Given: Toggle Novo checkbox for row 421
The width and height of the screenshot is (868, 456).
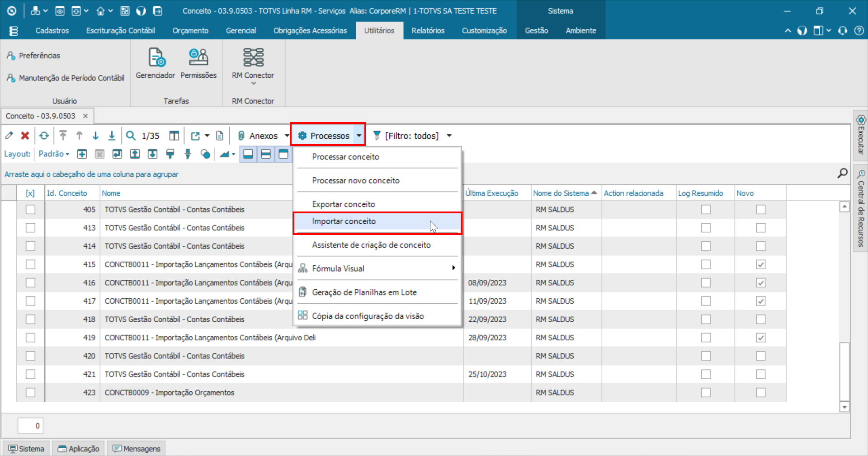Looking at the screenshot, I should click(x=761, y=374).
